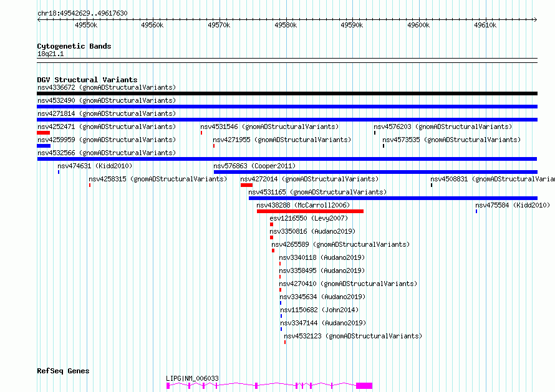
Task: Click the nsv4532566 variant label
Action: coord(107,153)
